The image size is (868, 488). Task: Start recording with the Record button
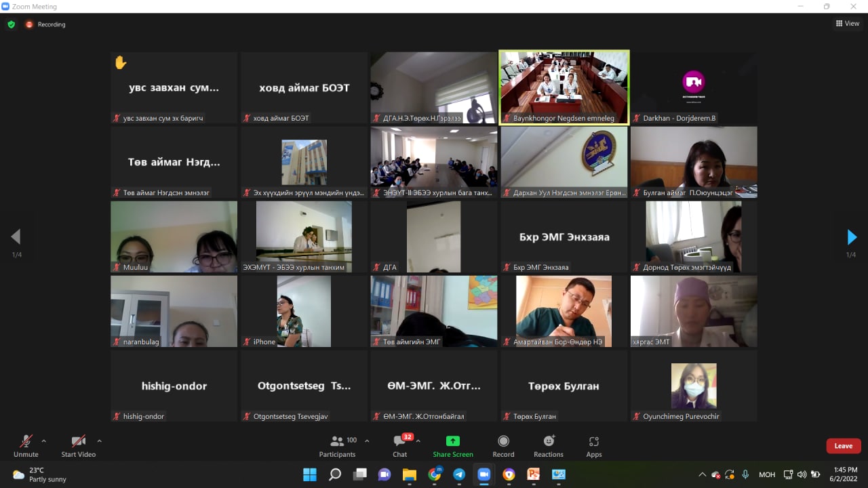click(503, 445)
